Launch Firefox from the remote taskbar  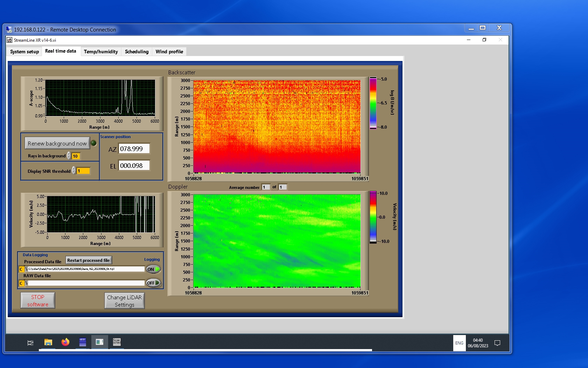click(65, 342)
